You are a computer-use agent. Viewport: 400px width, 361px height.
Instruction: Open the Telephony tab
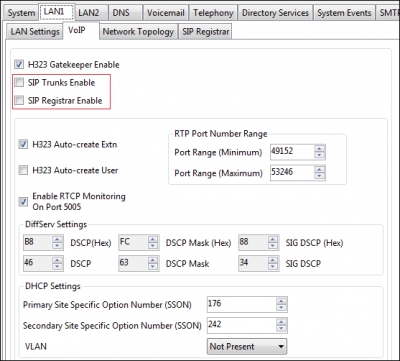[x=213, y=13]
